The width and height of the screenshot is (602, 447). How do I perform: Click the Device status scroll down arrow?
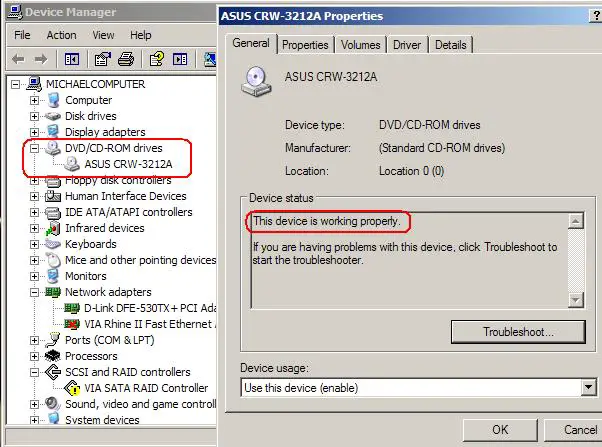coord(576,300)
